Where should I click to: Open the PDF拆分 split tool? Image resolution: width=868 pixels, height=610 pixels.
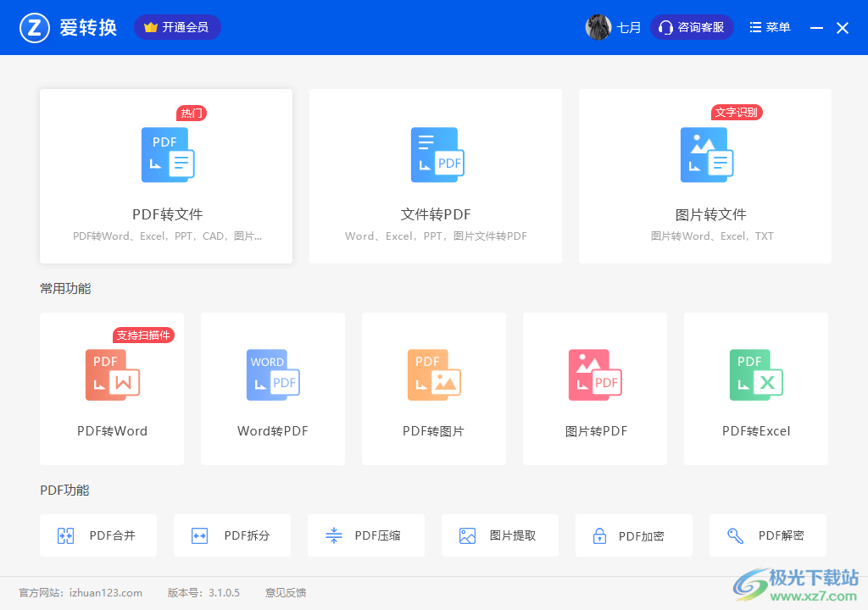click(232, 535)
